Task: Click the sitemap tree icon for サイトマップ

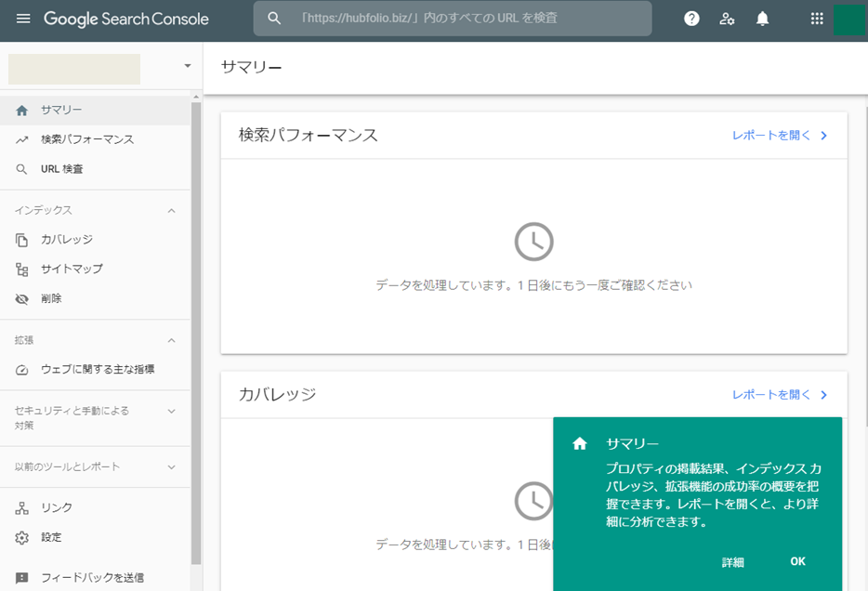Action: (21, 269)
